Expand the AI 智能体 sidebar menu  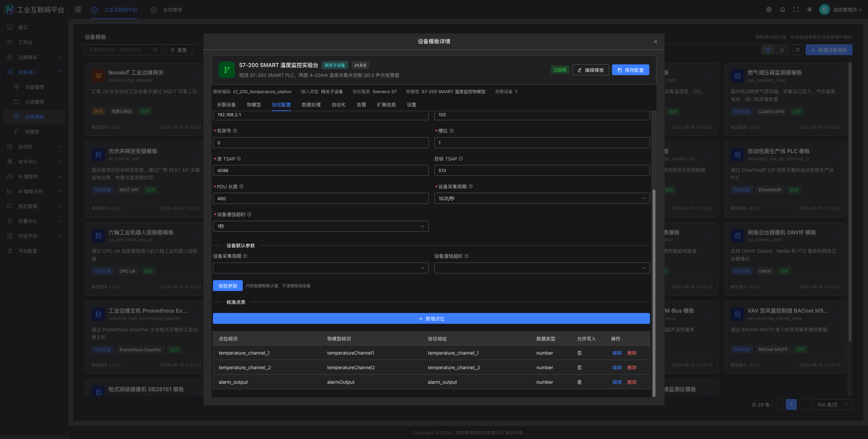(x=34, y=176)
